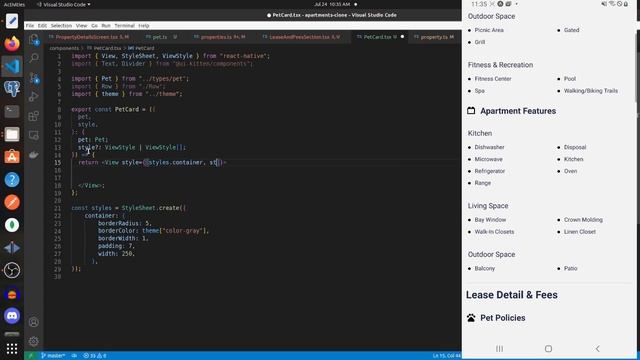The image size is (640, 360).
Task: Open the Terminal menu
Action: [x=124, y=25]
